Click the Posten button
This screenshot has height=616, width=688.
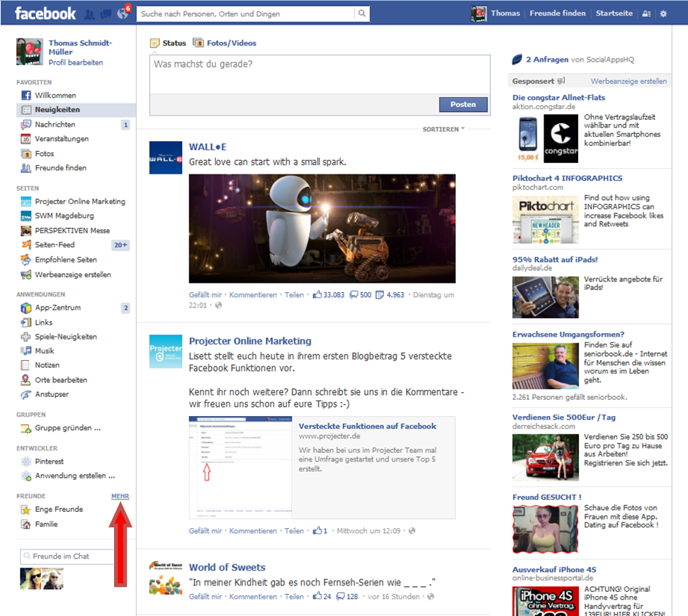(463, 104)
